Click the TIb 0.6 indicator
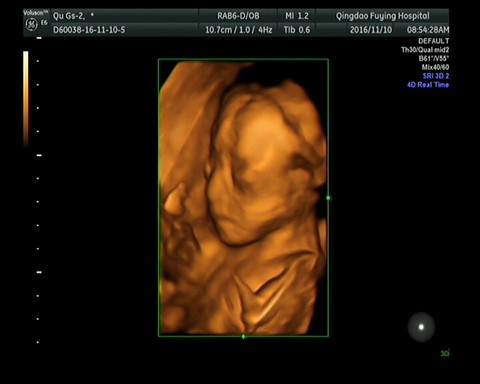Viewport: 480px width, 384px height. (297, 30)
